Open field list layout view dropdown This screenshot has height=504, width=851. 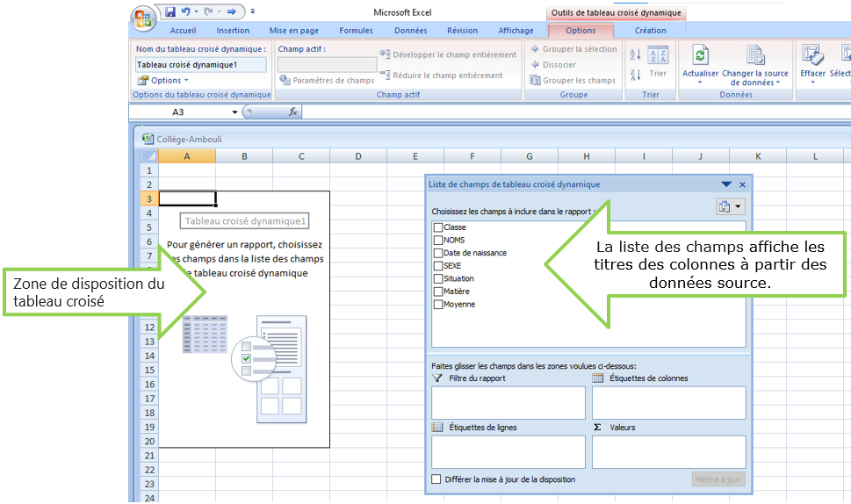click(x=731, y=206)
